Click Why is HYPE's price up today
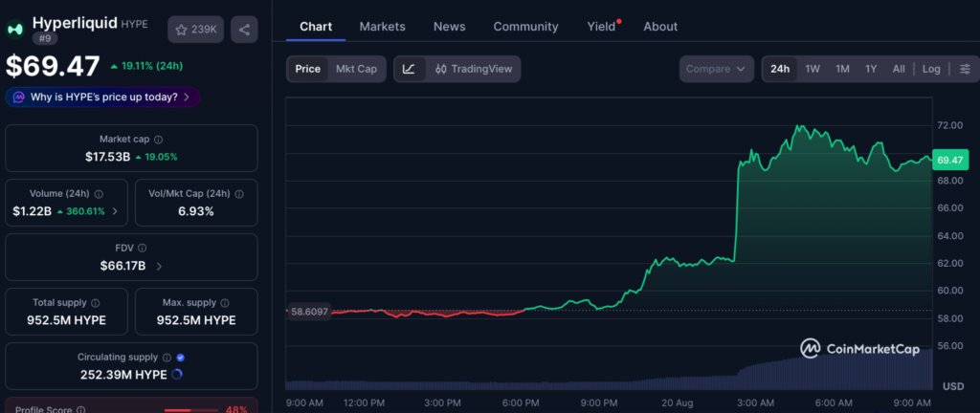The image size is (980, 413). coord(103,98)
